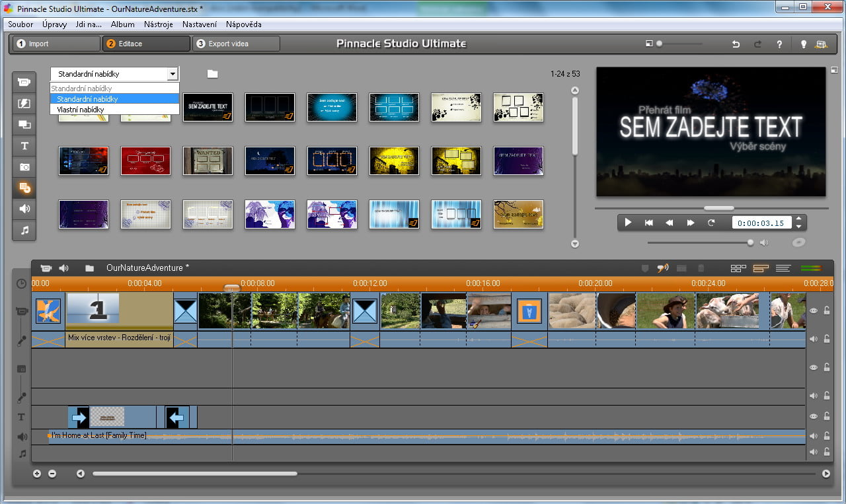Open the Music album tab

(x=24, y=231)
